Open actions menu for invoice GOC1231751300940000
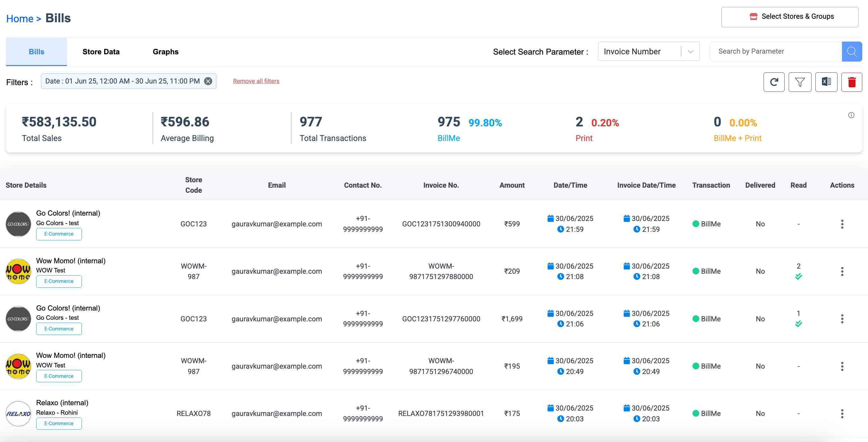 842,224
